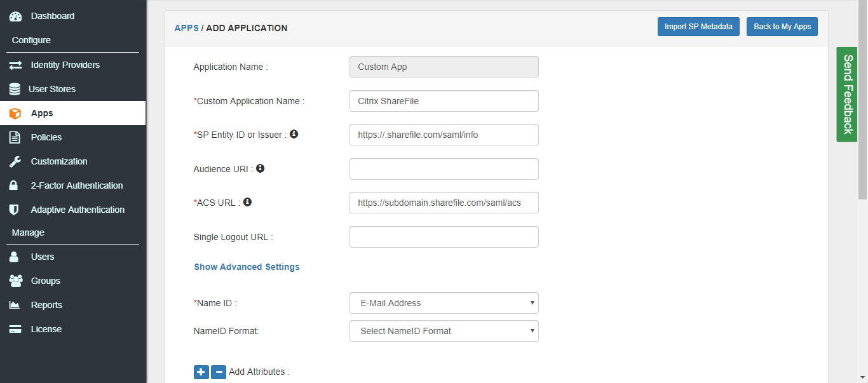The width and height of the screenshot is (868, 383).
Task: Open the Name ID dropdown
Action: pyautogui.click(x=444, y=303)
